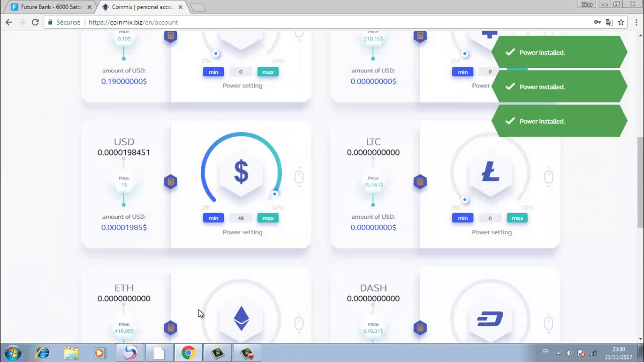This screenshot has height=362, width=644.
Task: Click the LTC power dial slider knob
Action: 465,200
